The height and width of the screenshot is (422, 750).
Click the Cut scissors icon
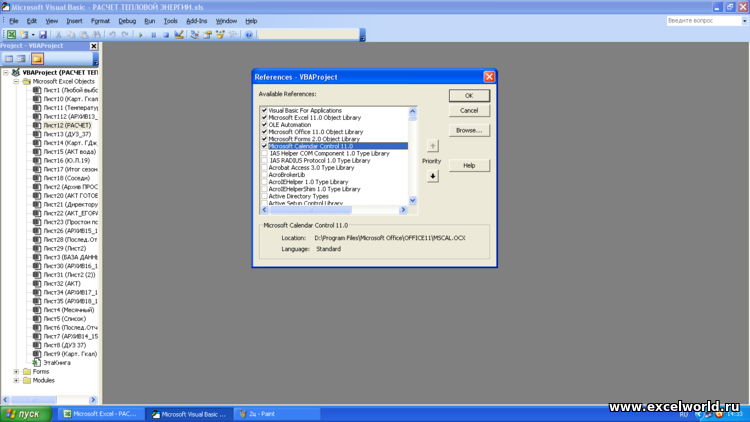(x=58, y=34)
